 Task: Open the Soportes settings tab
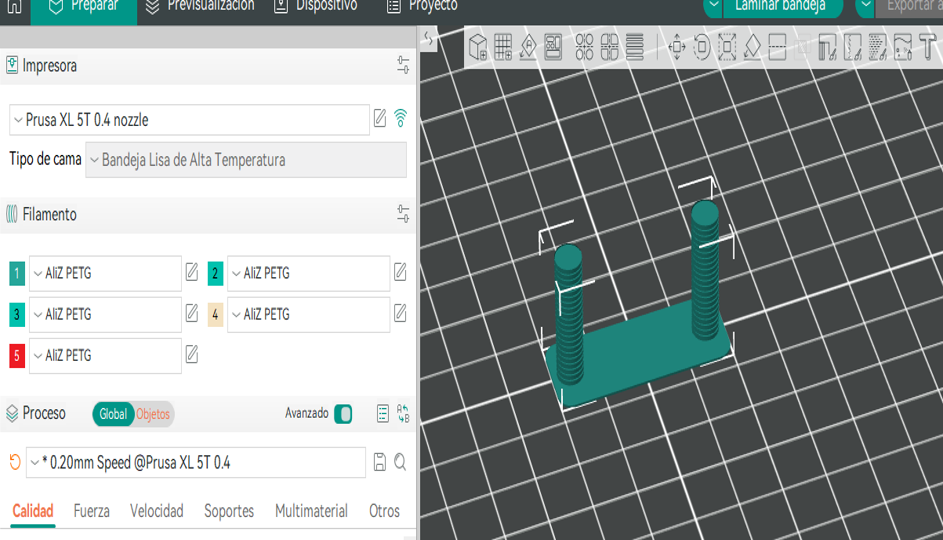(229, 511)
